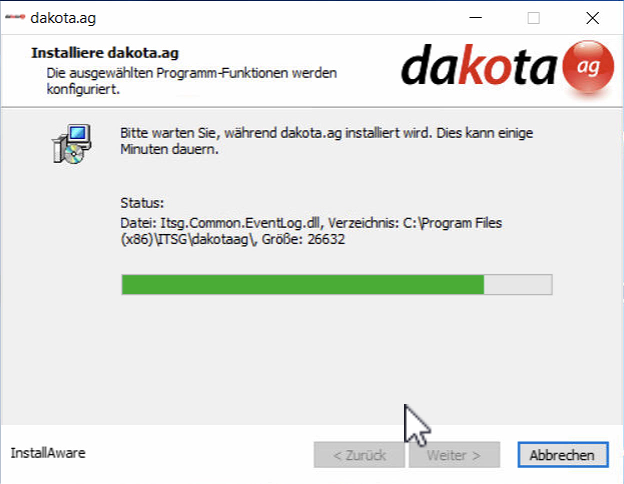Click the Installiere dakota.ag heading

[105, 53]
